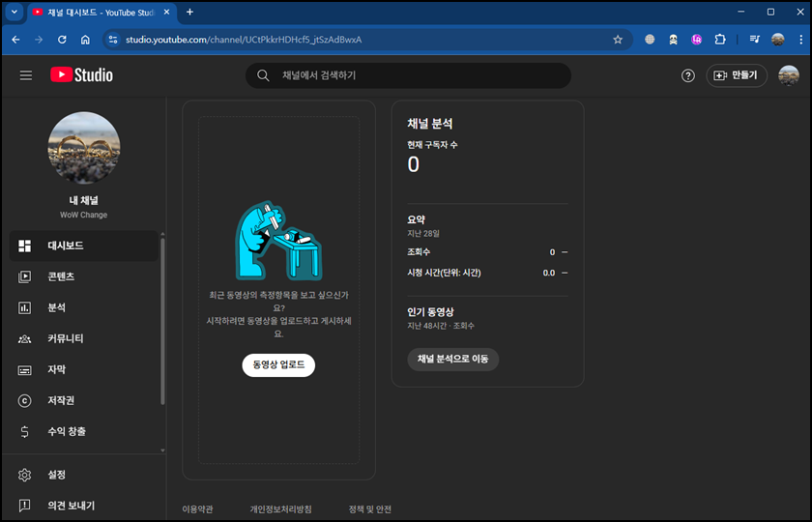Click the 콘텐츠 content icon

pos(25,276)
